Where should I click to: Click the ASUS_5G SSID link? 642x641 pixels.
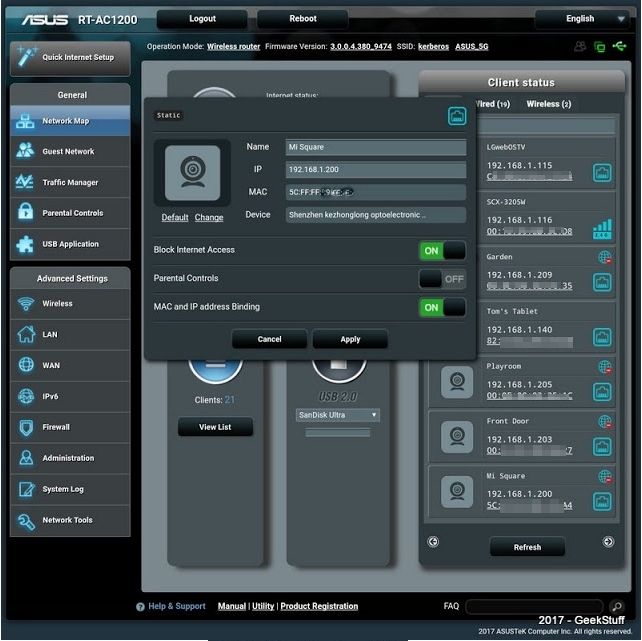click(x=472, y=47)
